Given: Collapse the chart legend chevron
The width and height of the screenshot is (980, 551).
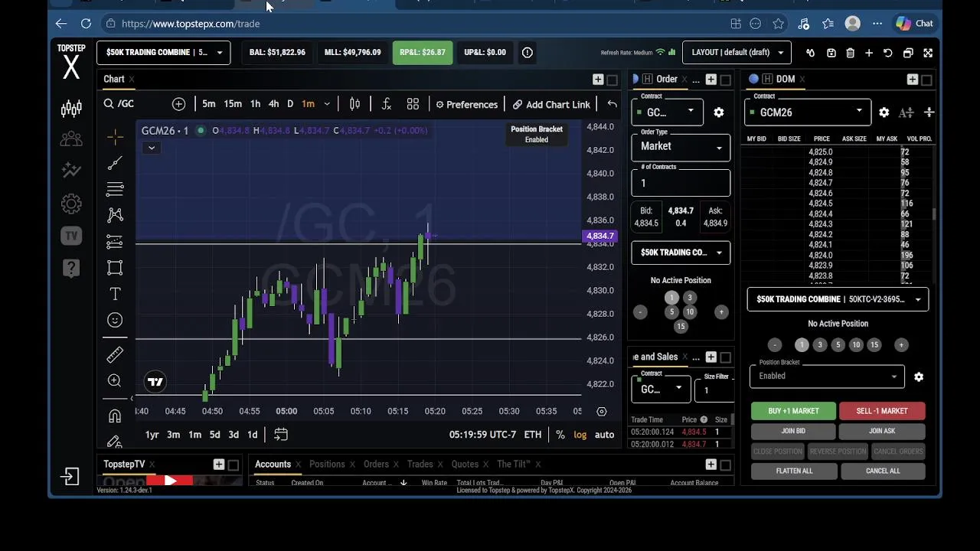Looking at the screenshot, I should click(152, 148).
